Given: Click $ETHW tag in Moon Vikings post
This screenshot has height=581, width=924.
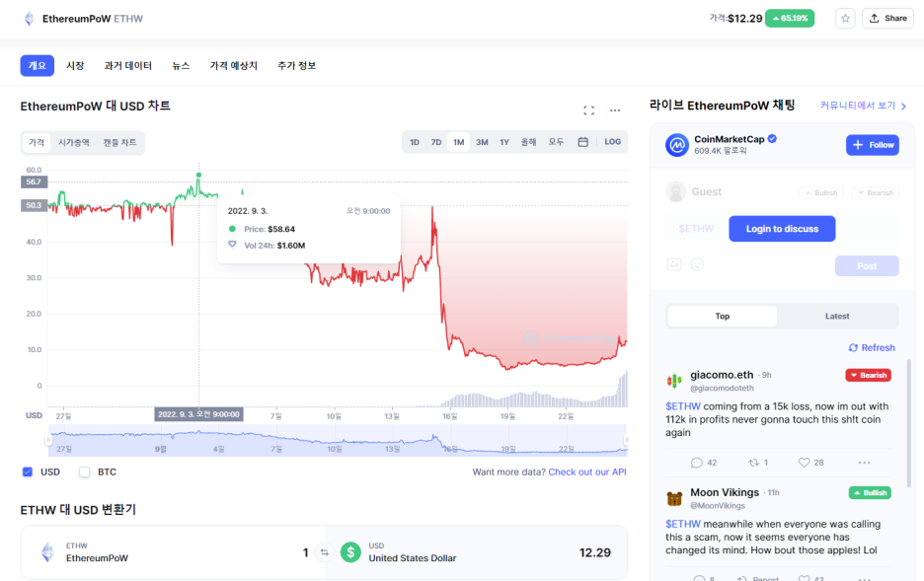Looking at the screenshot, I should 683,524.
